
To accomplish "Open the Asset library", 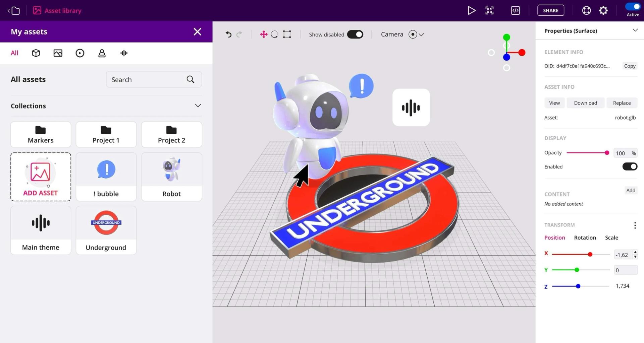I will (57, 11).
